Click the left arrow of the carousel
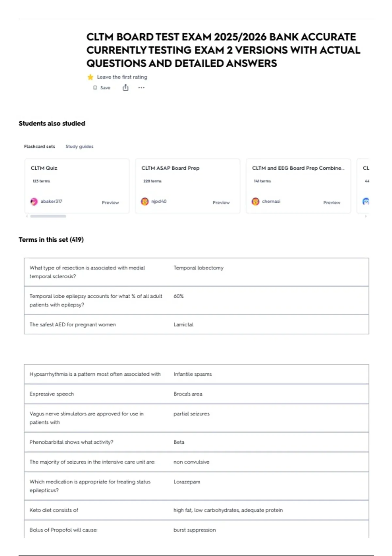 tap(27, 216)
